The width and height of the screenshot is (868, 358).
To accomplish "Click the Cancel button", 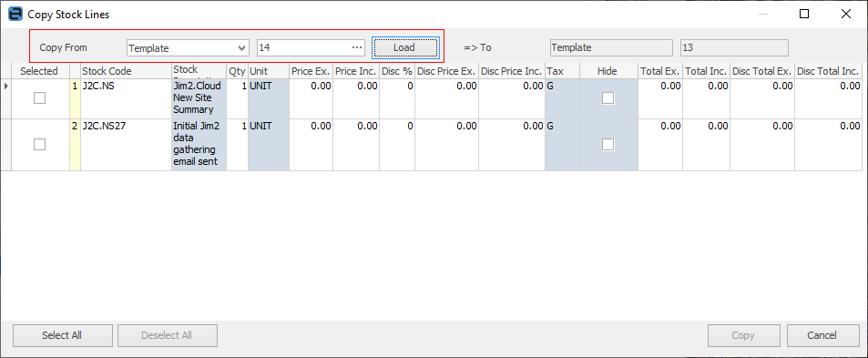I will (x=822, y=335).
